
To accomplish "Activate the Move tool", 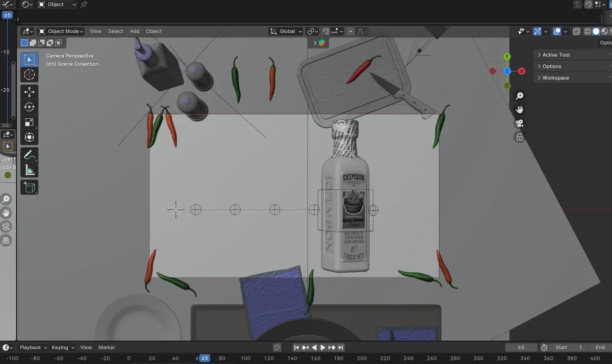I will tap(29, 92).
